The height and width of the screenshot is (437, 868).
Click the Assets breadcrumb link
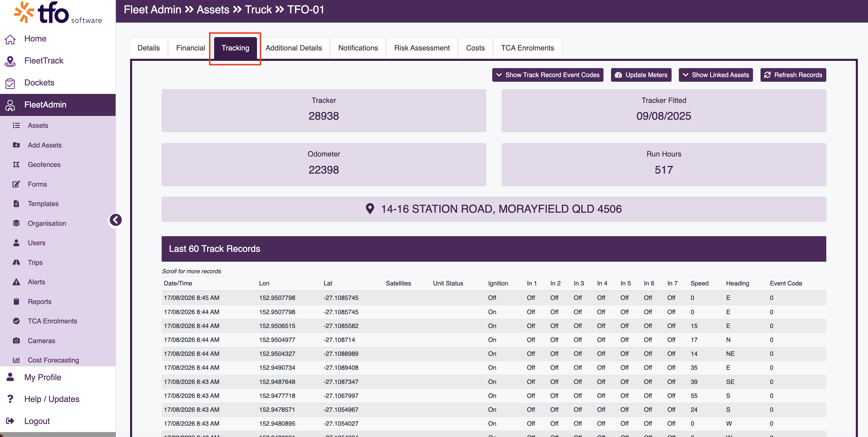213,10
